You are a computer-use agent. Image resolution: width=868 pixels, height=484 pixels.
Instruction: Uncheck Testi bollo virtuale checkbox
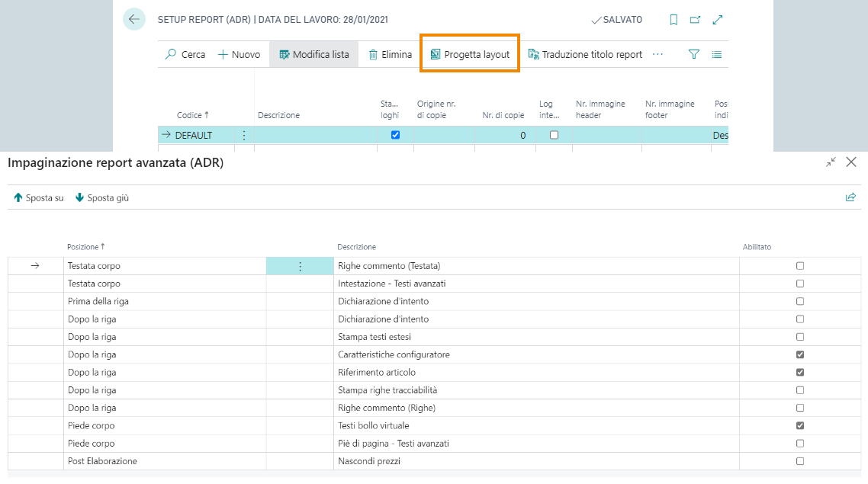pyautogui.click(x=800, y=425)
